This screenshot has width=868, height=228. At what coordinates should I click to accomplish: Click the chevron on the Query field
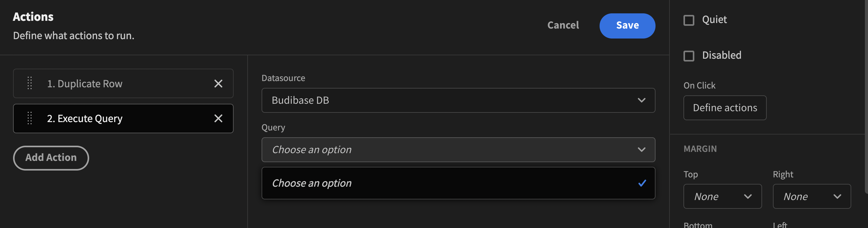(642, 150)
